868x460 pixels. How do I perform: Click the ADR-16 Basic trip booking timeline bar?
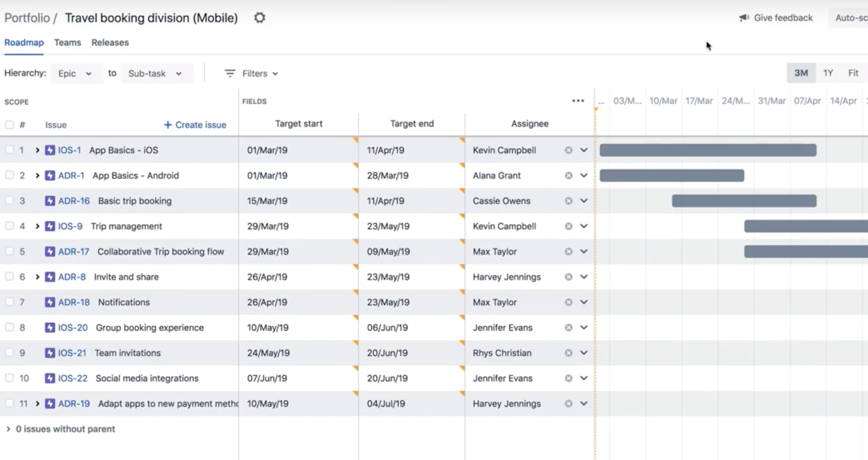[x=744, y=201]
